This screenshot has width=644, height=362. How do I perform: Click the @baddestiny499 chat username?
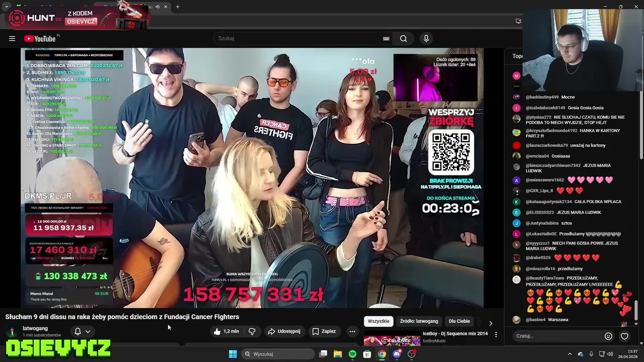coord(542,97)
